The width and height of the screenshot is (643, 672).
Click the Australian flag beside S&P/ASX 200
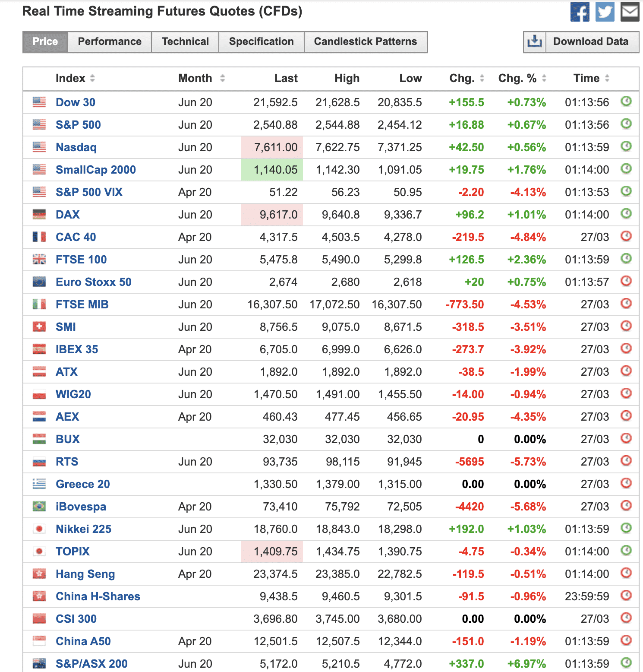point(39,664)
